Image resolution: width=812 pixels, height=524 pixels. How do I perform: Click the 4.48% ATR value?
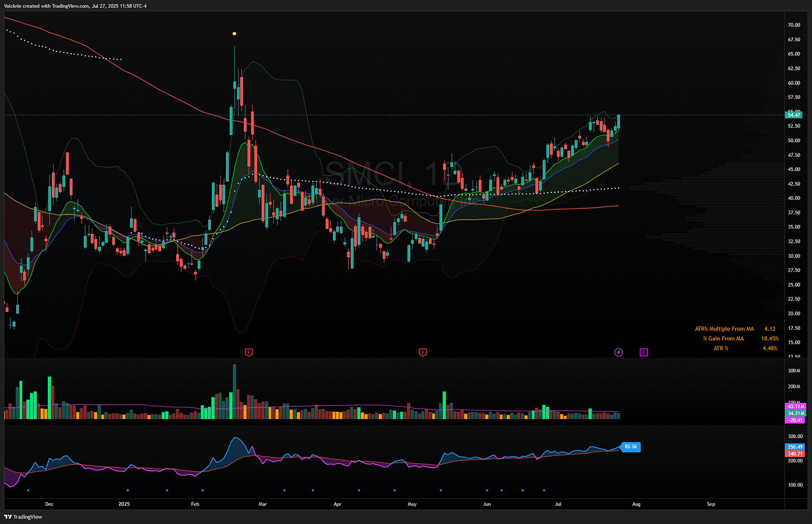pyautogui.click(x=770, y=348)
